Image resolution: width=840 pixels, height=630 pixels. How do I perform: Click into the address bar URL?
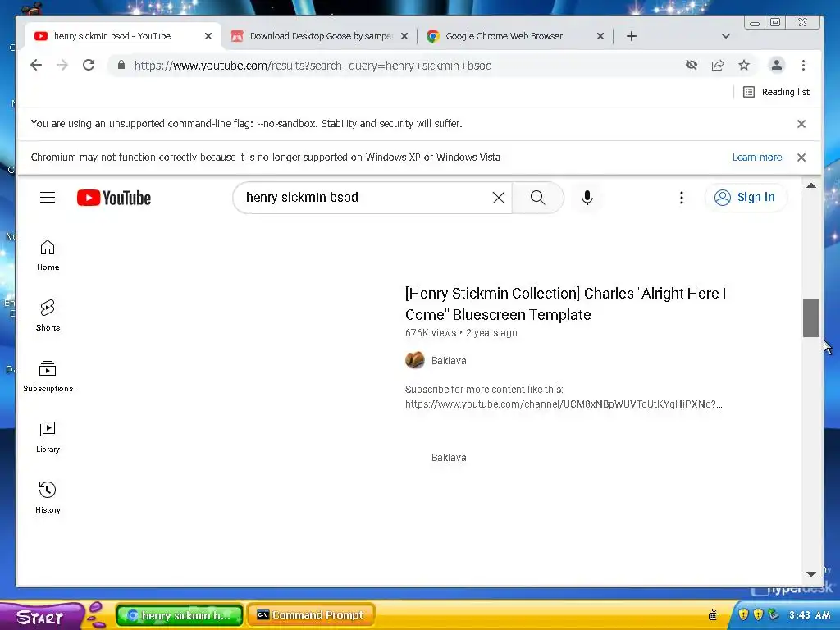pyautogui.click(x=313, y=66)
